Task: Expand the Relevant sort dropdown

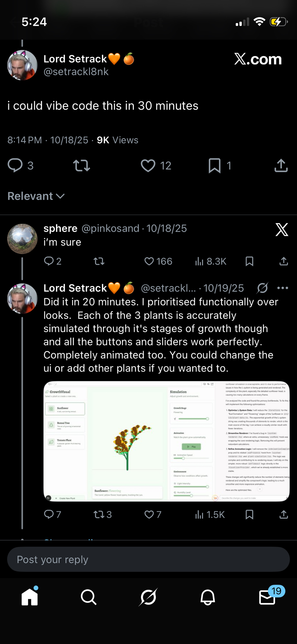Action: [x=36, y=196]
